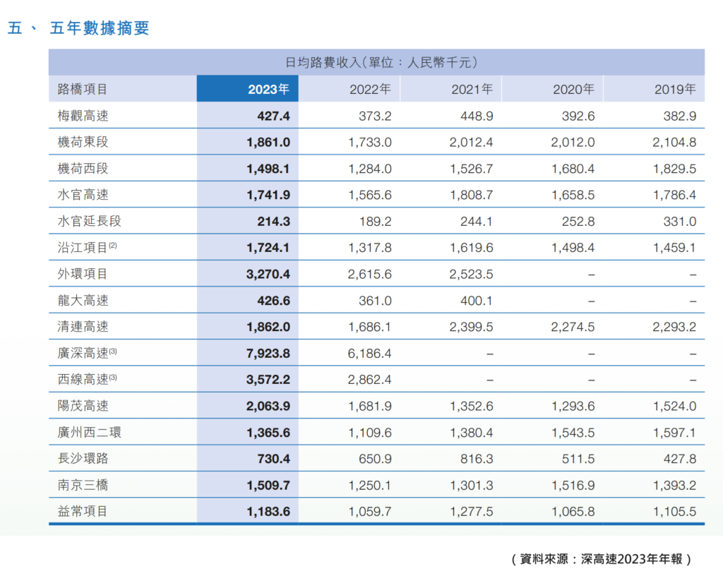This screenshot has height=588, width=723.
Task: Click the 7,923.8 value in the 2023 column
Action: click(268, 353)
